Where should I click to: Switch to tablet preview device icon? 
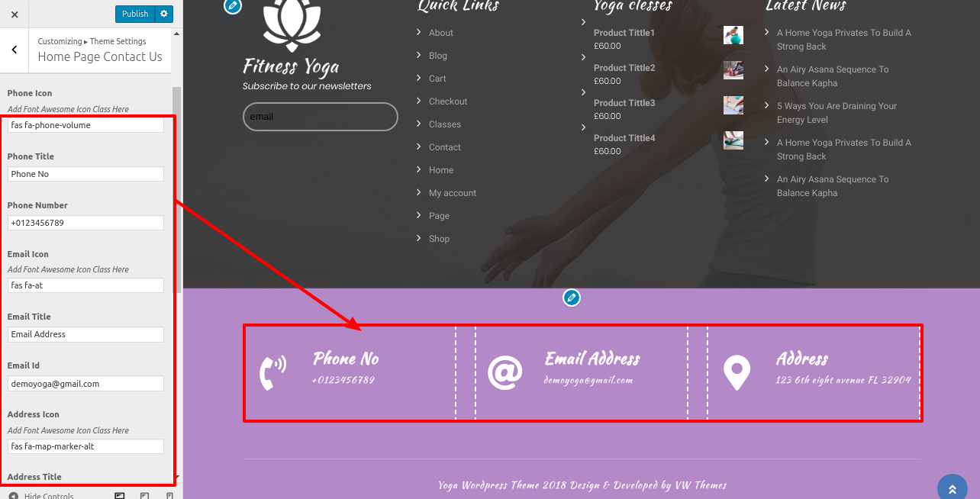(144, 496)
